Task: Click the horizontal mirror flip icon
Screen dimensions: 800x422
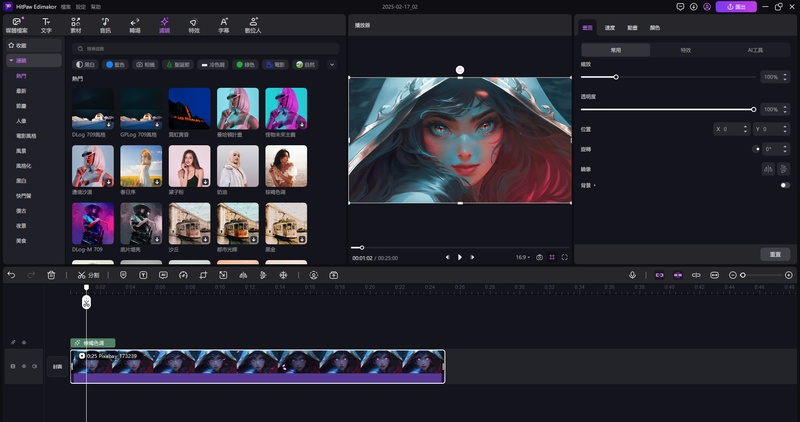Action: pyautogui.click(x=770, y=168)
